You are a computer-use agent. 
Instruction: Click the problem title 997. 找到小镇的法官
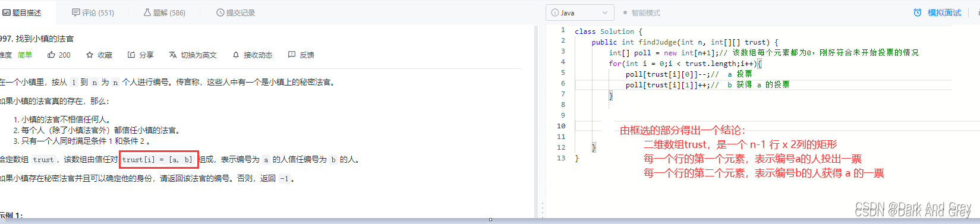pos(37,39)
